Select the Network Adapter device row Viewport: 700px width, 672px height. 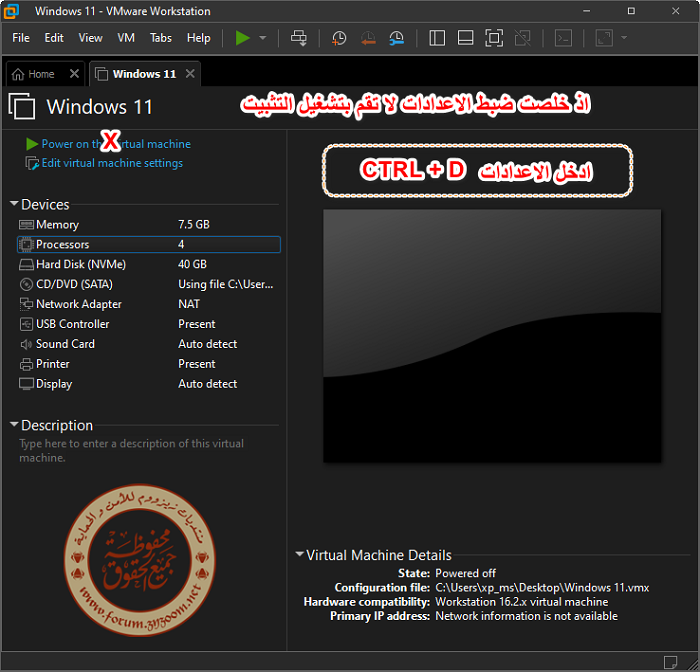click(149, 304)
